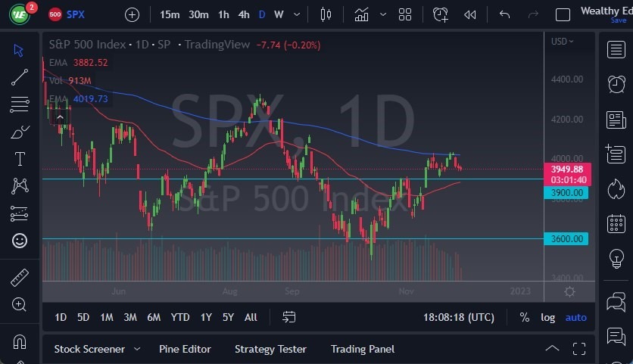Open the Pine Editor tab
The height and width of the screenshot is (364, 633).
click(x=185, y=349)
